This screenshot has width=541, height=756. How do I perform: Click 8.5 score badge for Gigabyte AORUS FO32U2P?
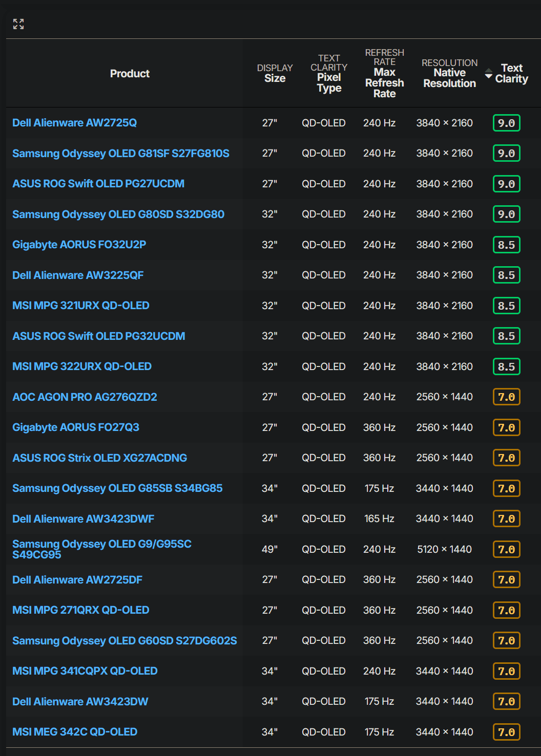click(x=507, y=245)
